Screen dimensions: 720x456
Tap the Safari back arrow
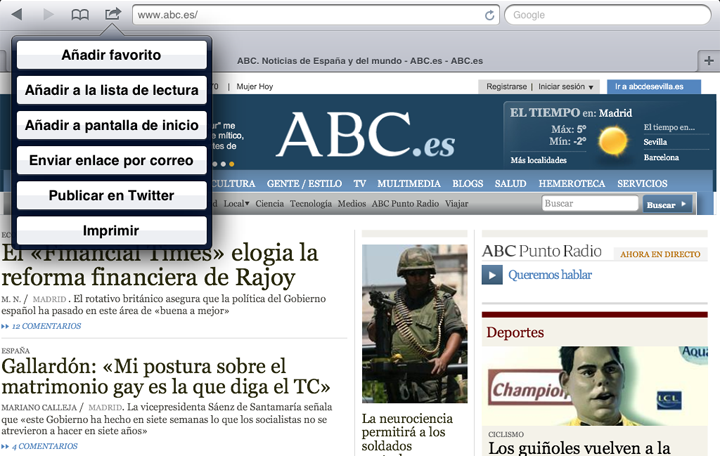pyautogui.click(x=17, y=15)
